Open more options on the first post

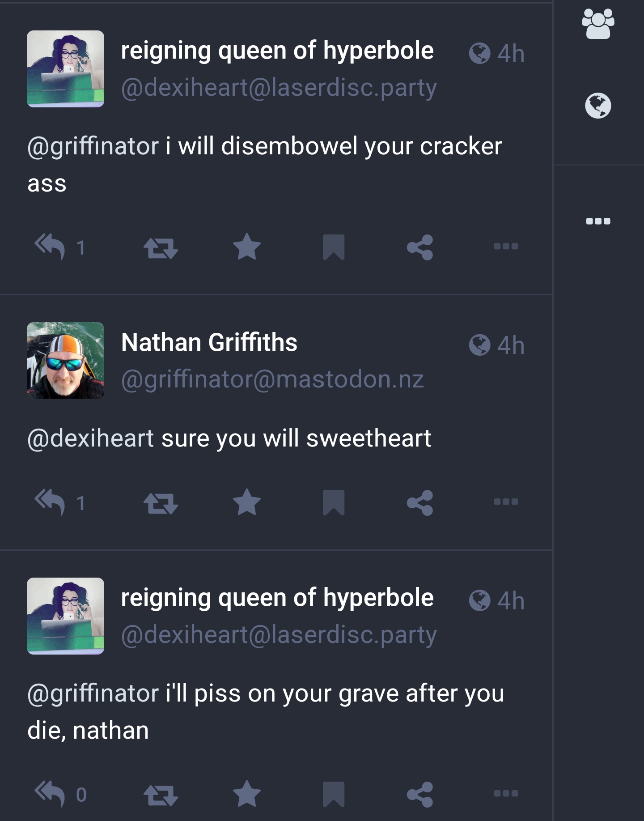tap(506, 246)
